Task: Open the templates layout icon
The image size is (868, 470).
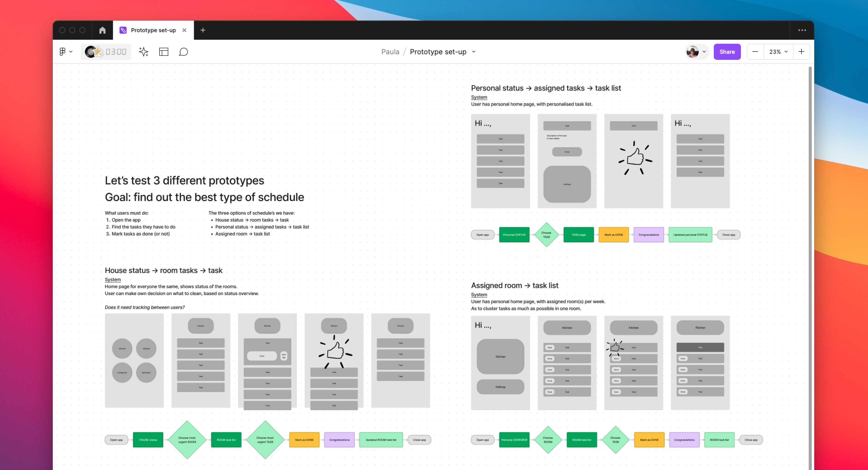Action: point(164,52)
